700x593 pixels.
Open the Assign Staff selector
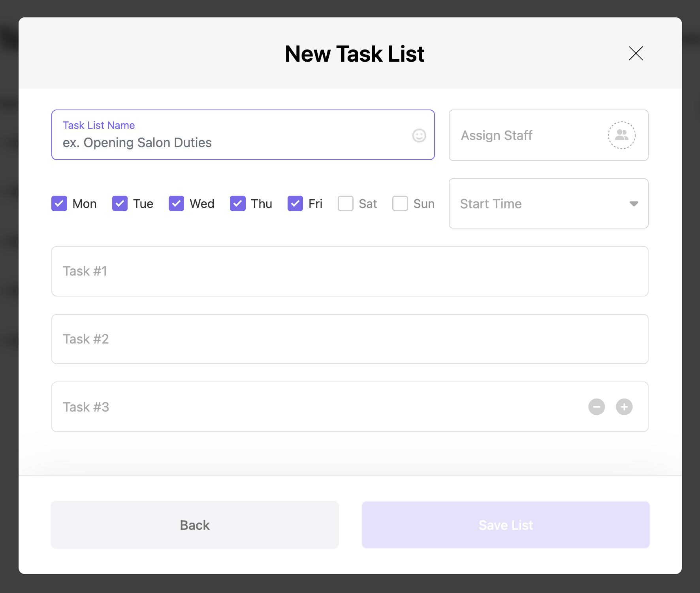[x=548, y=135]
